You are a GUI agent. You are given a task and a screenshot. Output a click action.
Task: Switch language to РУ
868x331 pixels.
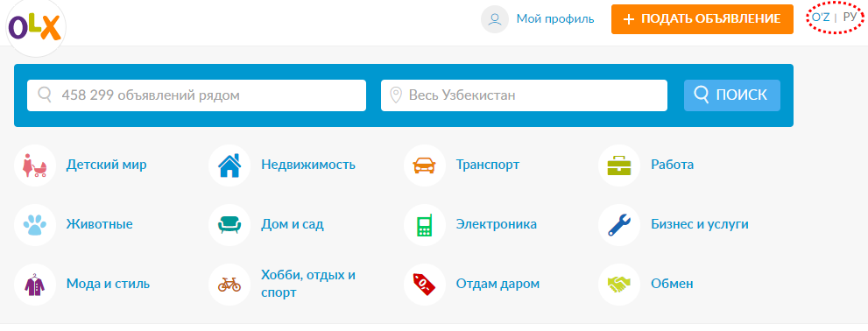point(850,18)
